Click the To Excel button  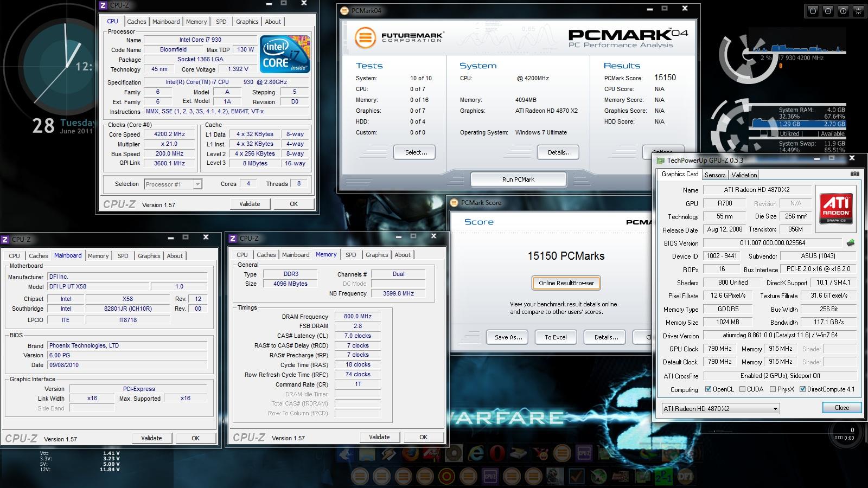click(x=556, y=337)
